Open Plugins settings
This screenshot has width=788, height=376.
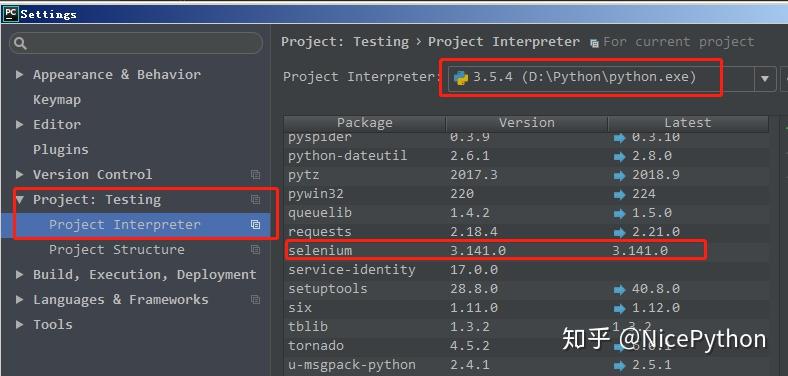pos(60,149)
